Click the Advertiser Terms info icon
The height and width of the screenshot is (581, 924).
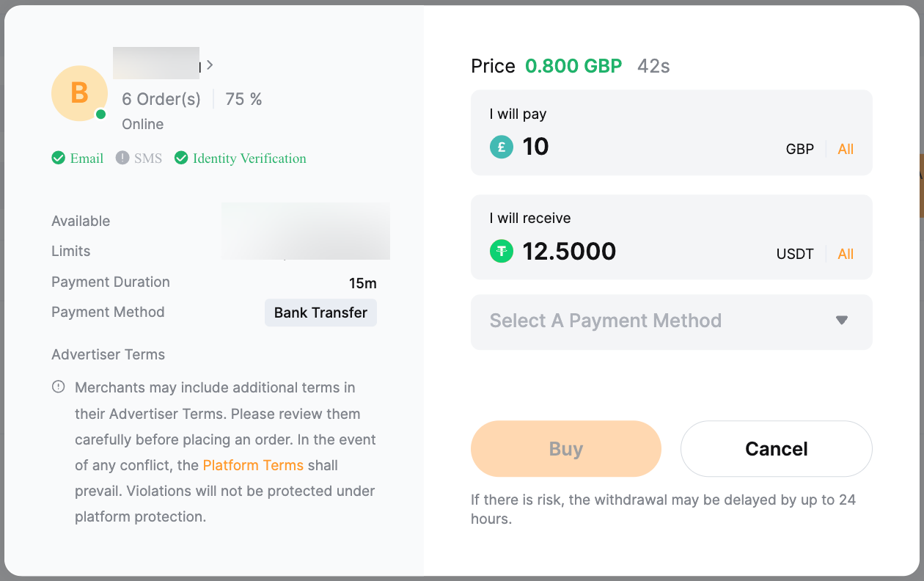tap(59, 387)
